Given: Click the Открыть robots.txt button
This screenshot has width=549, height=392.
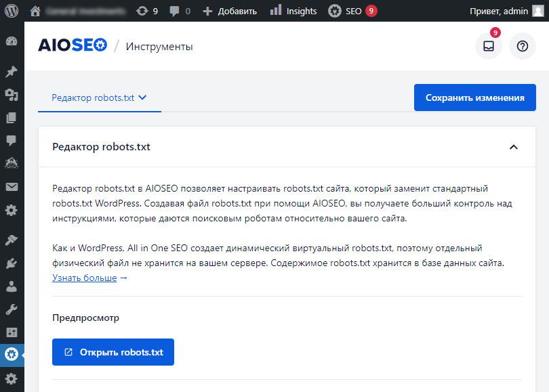Looking at the screenshot, I should pos(113,352).
